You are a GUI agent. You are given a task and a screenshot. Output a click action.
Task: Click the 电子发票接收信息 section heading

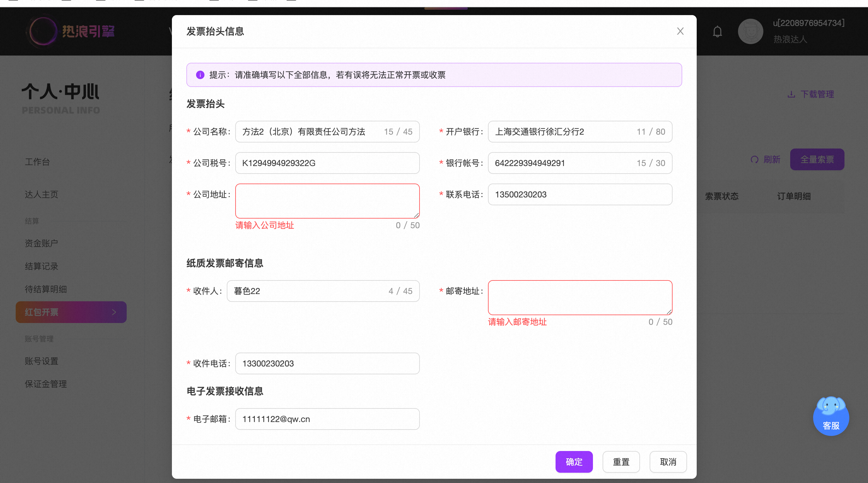225,391
